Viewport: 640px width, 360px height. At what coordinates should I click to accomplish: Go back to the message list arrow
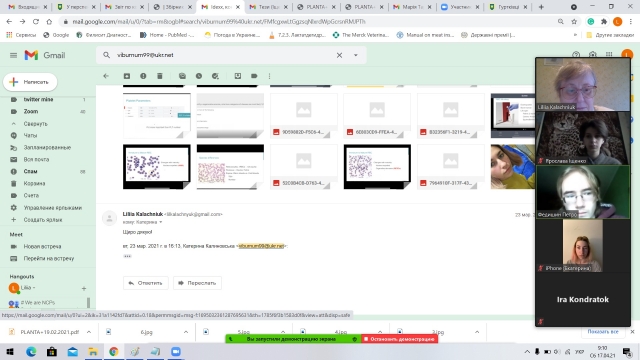click(106, 76)
